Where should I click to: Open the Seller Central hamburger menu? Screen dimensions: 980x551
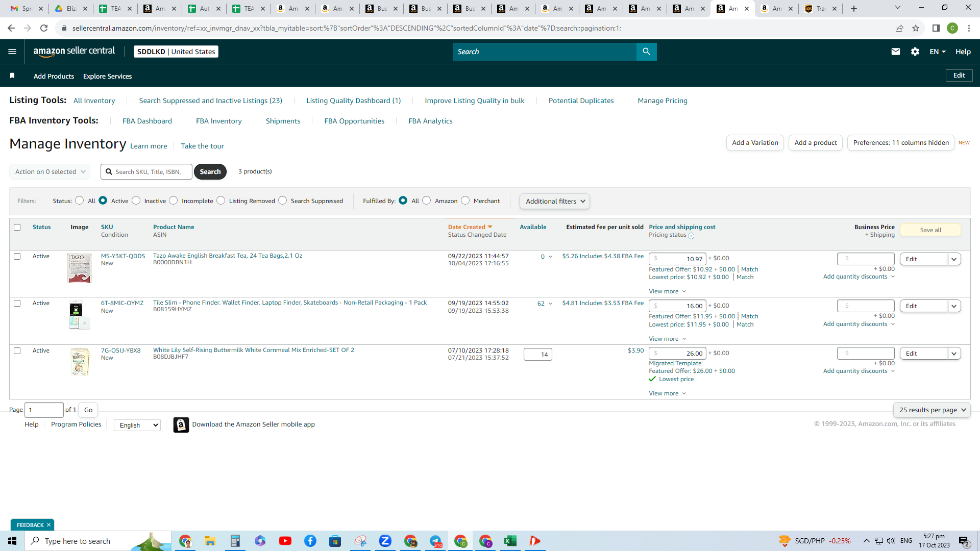tap(12, 52)
